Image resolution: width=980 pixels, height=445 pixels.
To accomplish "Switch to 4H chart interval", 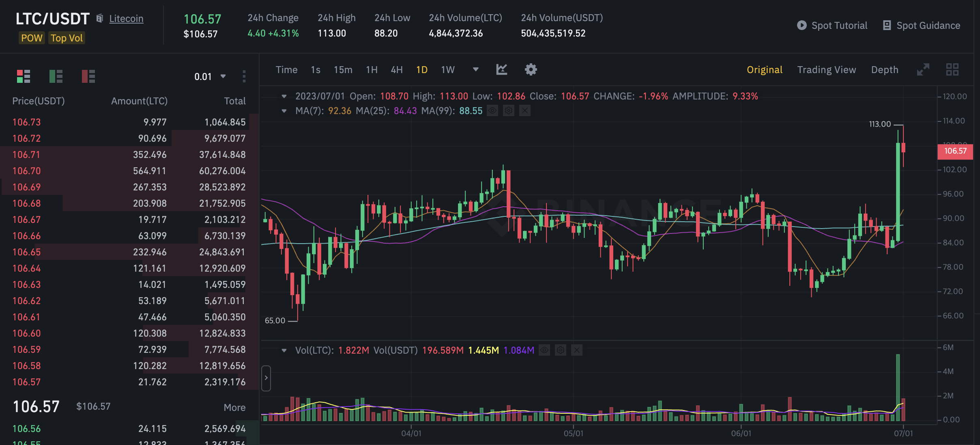I will (396, 70).
